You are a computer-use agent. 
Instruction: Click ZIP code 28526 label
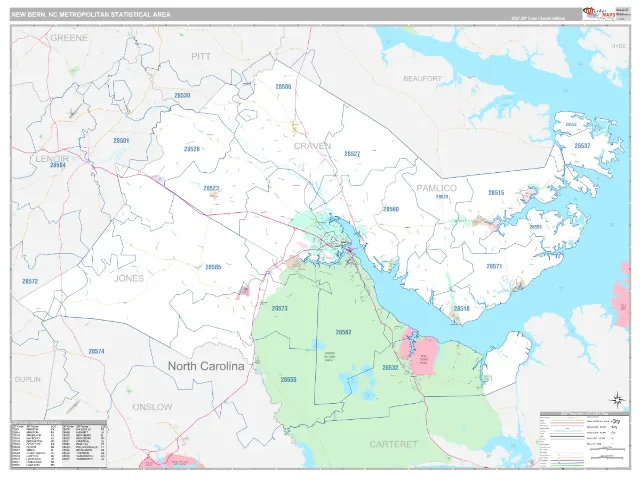(191, 149)
